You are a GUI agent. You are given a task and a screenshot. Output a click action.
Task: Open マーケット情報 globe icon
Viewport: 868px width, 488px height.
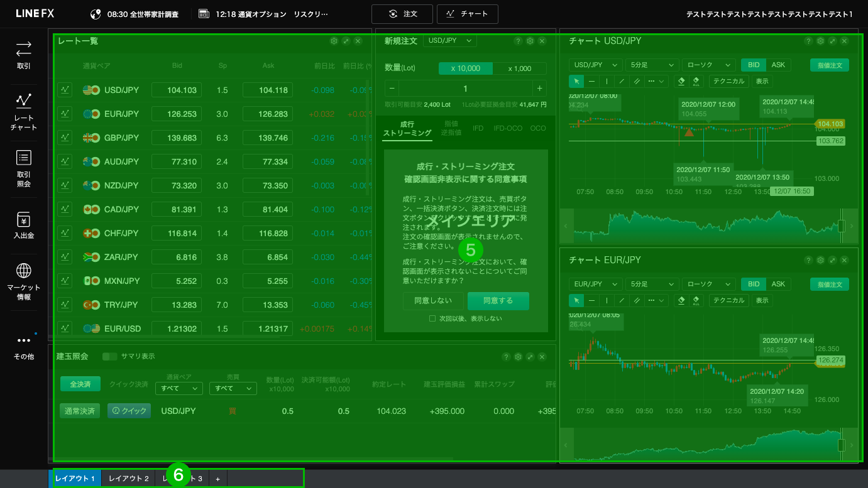(x=24, y=279)
